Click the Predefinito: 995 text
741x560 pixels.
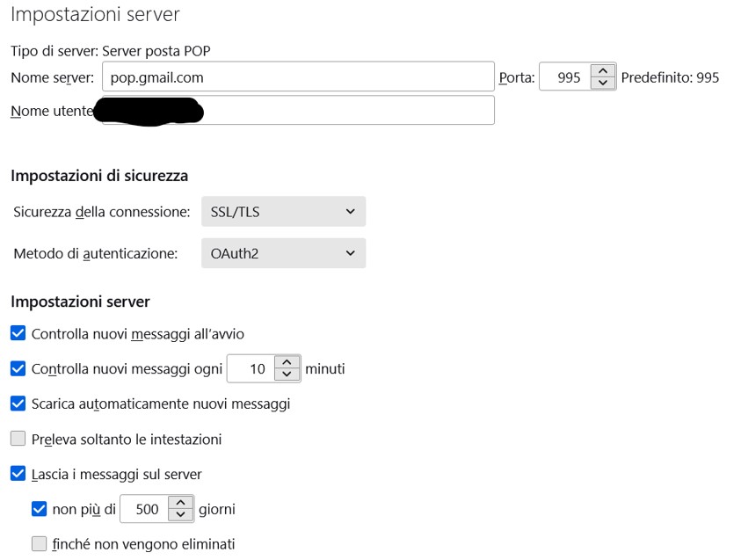(x=670, y=77)
